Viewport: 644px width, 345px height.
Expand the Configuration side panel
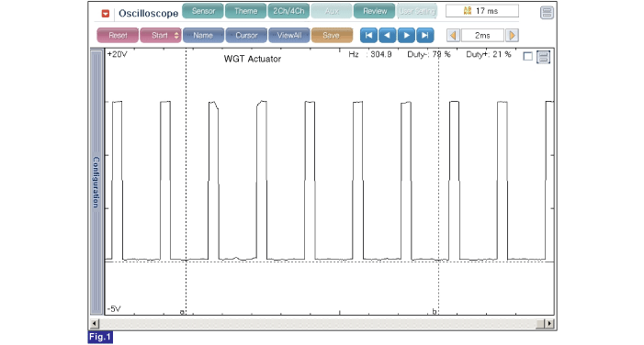(x=96, y=182)
